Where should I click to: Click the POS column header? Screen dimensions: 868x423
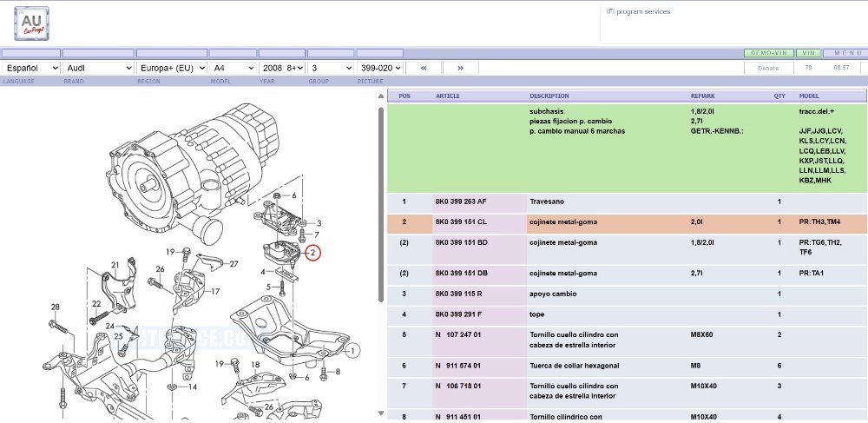(x=404, y=96)
